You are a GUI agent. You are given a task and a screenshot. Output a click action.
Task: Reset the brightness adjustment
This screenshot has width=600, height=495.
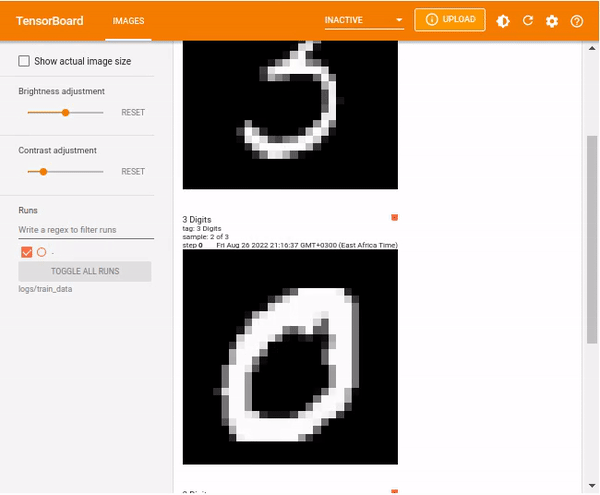(133, 112)
